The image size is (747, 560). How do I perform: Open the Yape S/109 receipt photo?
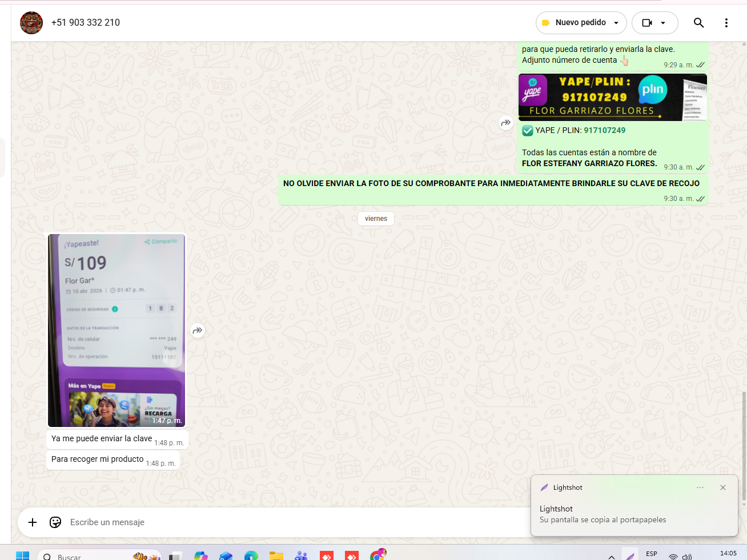(x=117, y=330)
